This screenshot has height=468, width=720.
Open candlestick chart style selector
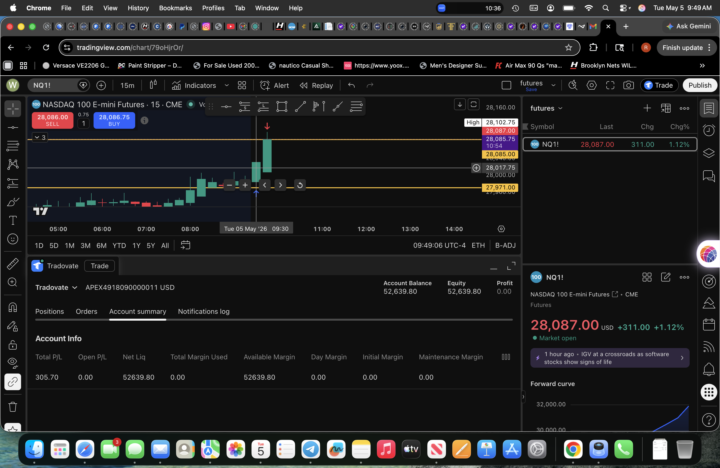click(x=153, y=85)
